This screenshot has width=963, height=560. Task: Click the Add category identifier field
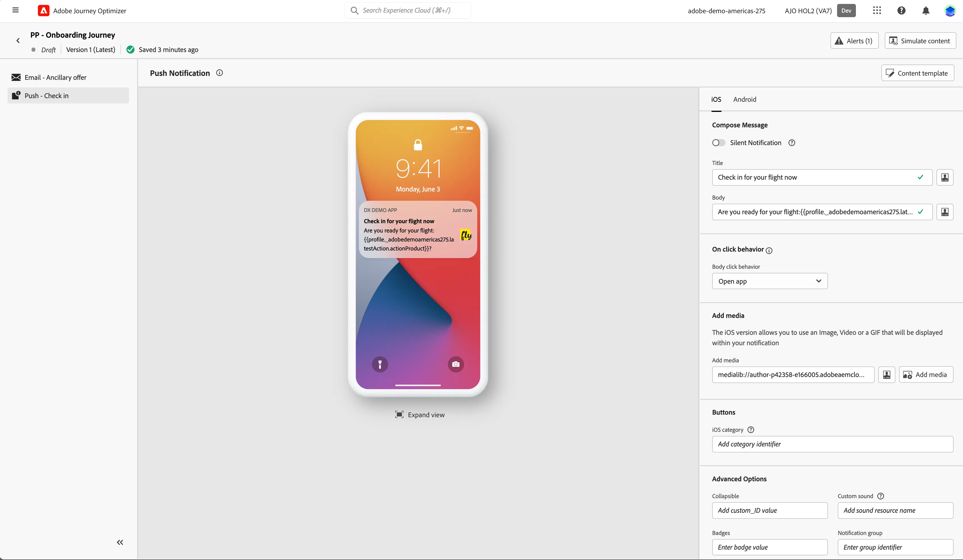832,444
